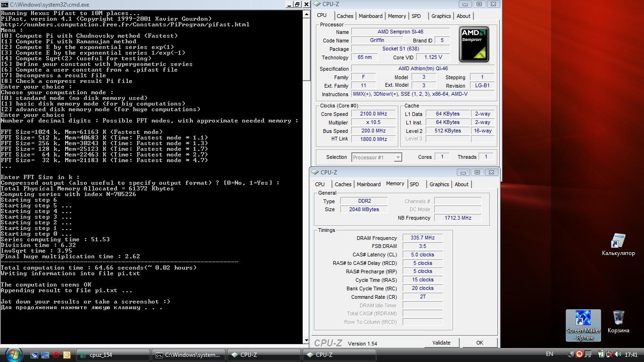Open Graphics tab in upper CPU-Z window
This screenshot has height=362, width=644.
coord(441,16)
